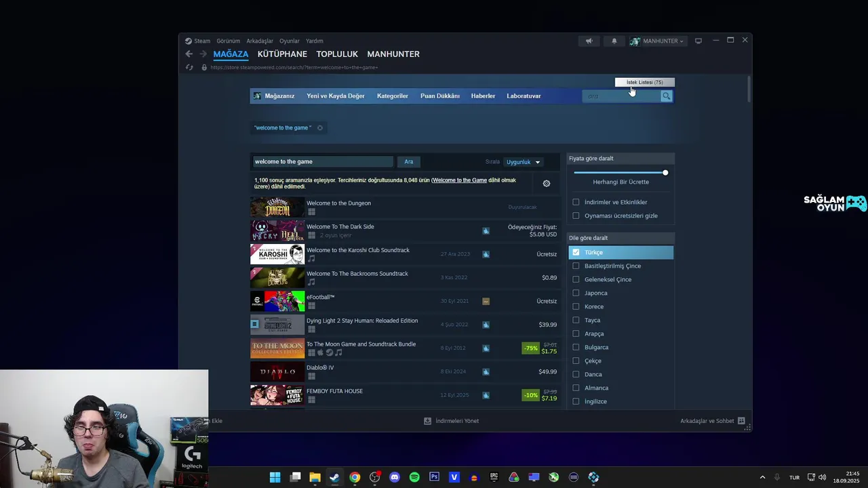Open Discord from the taskbar
The height and width of the screenshot is (488, 868).
[395, 477]
